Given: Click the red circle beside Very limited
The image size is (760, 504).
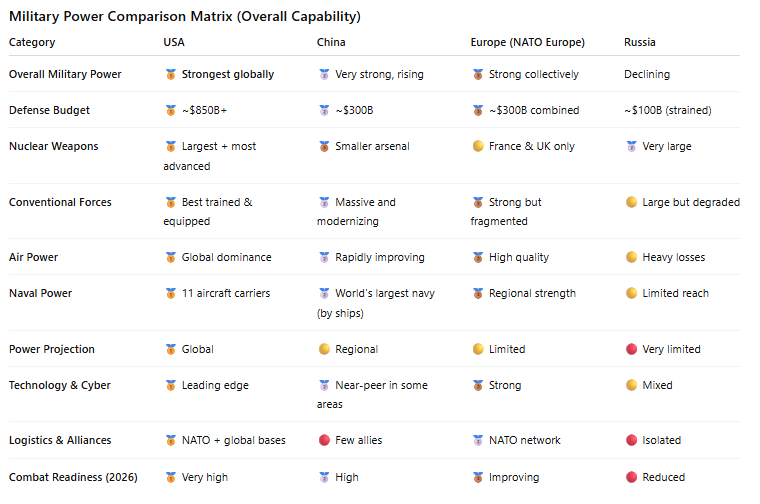Looking at the screenshot, I should coord(632,349).
